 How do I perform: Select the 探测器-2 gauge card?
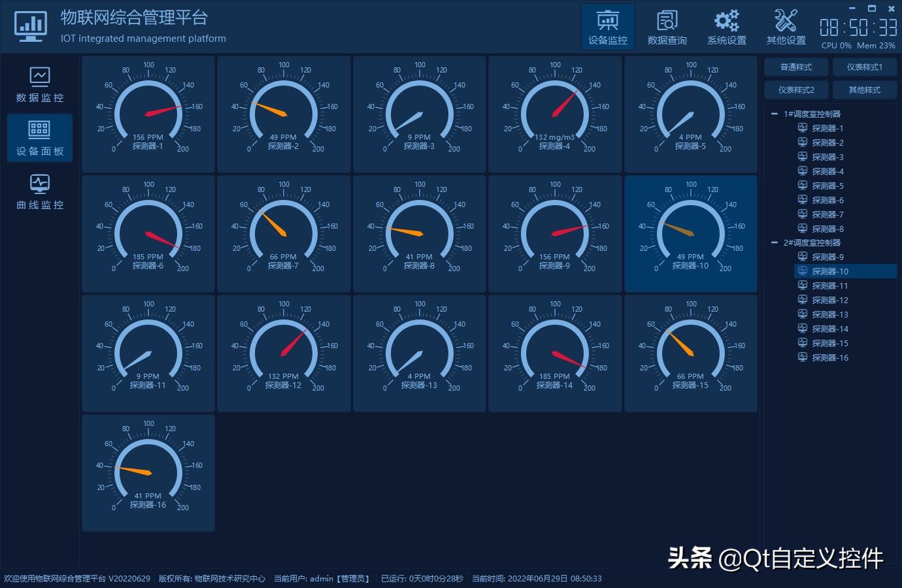[284, 114]
